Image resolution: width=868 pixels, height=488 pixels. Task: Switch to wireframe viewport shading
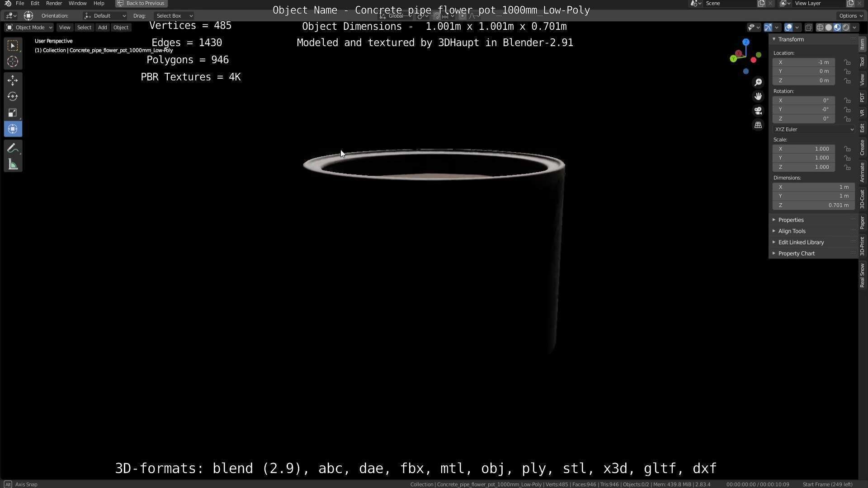[x=820, y=28]
